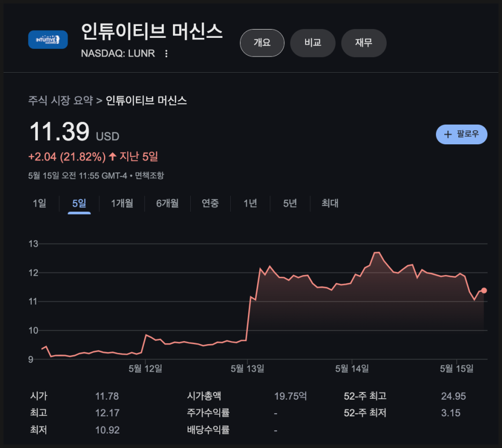
Task: Click the 5월 12일 axis label
Action: [x=146, y=369]
